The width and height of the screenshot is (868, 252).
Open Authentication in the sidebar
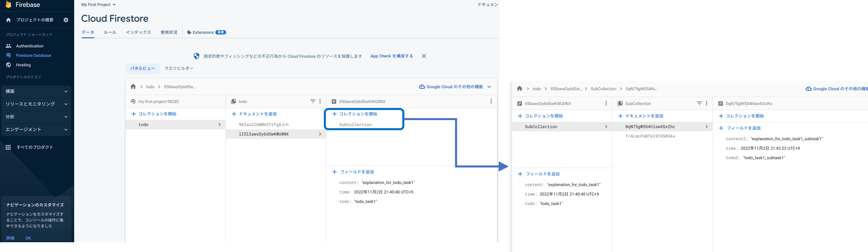tap(30, 46)
